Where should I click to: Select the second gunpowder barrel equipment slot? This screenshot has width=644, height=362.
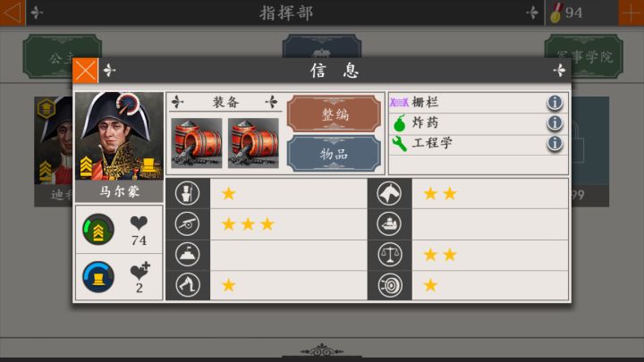pos(253,143)
